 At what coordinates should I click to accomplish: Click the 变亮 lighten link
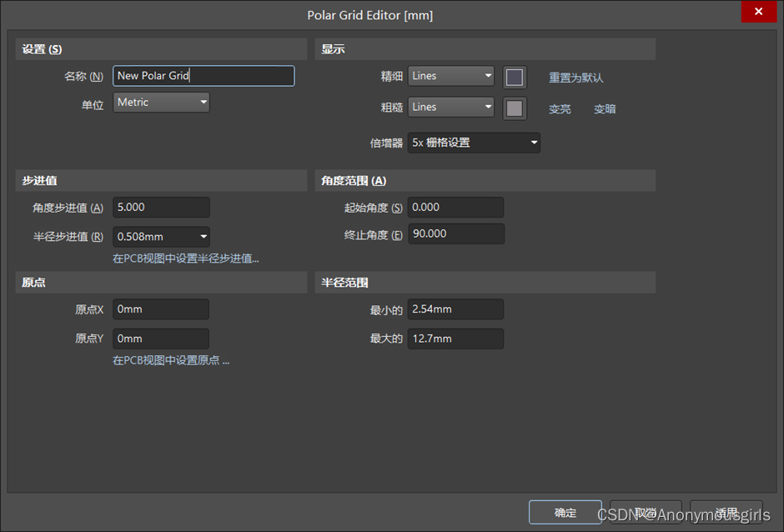point(560,109)
